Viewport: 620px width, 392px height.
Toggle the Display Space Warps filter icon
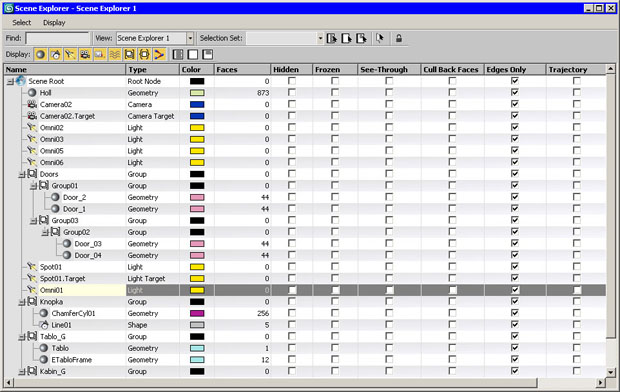[115, 54]
